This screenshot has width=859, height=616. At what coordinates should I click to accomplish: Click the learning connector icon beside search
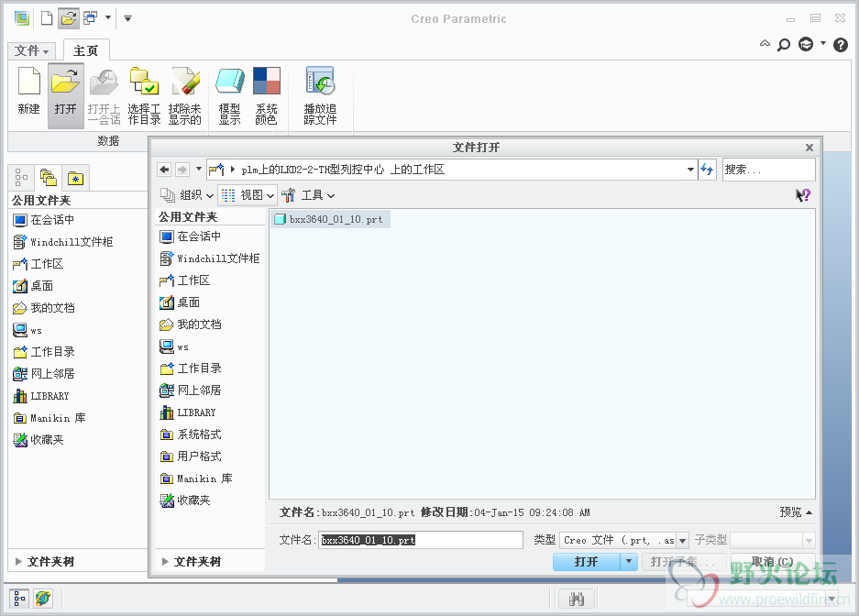click(x=806, y=44)
